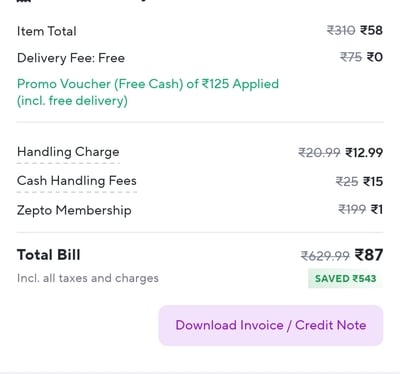Open Cash Handling Fees explanation
400x374 pixels.
click(x=77, y=181)
